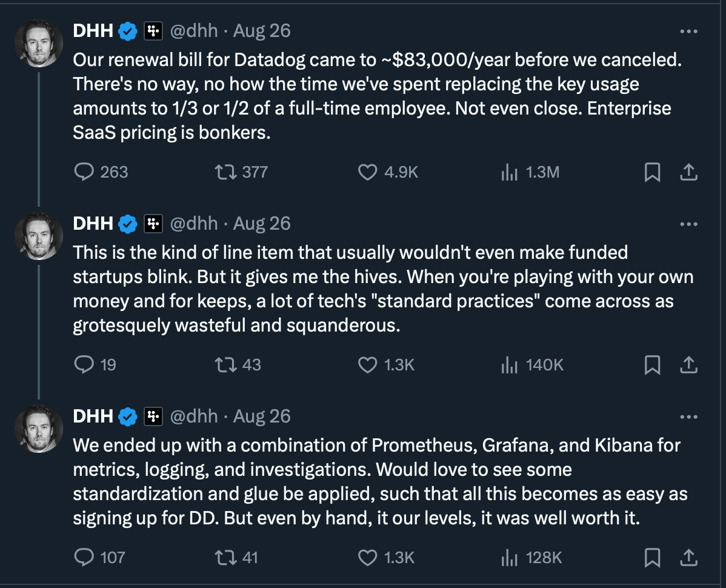Screen dimensions: 726x588
Task: Like the tweet with 4.9K likes
Action: 368,172
